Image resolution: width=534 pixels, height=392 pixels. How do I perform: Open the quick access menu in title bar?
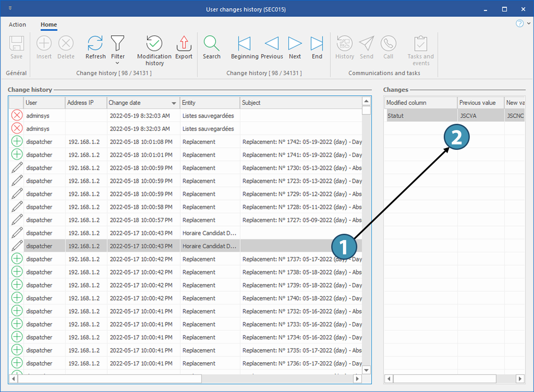point(10,8)
